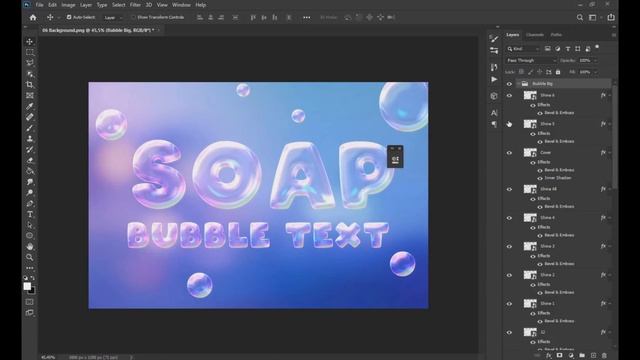Select the Shine 2 layer thumbnail

tap(530, 275)
